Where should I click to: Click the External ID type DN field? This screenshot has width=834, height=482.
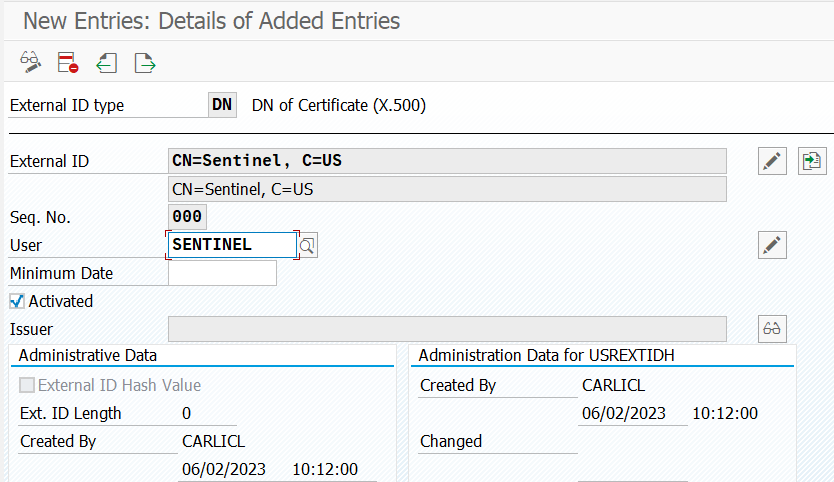[x=222, y=105]
